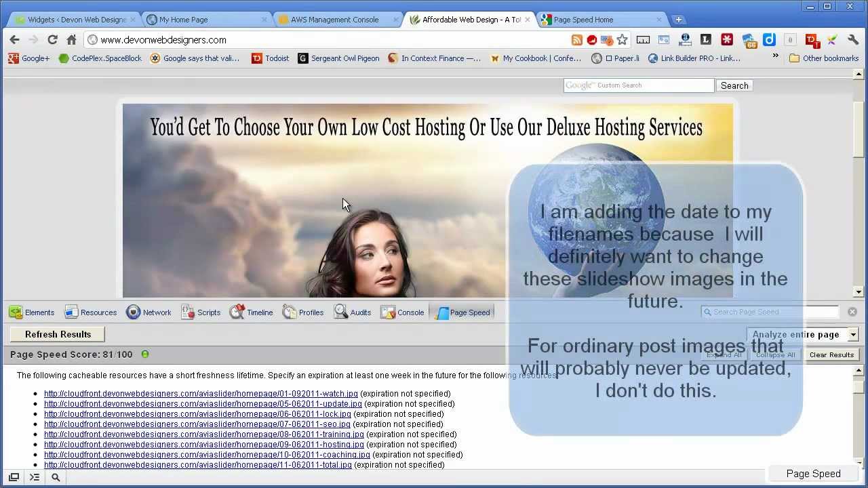
Task: Open the Network panel
Action: tap(149, 312)
